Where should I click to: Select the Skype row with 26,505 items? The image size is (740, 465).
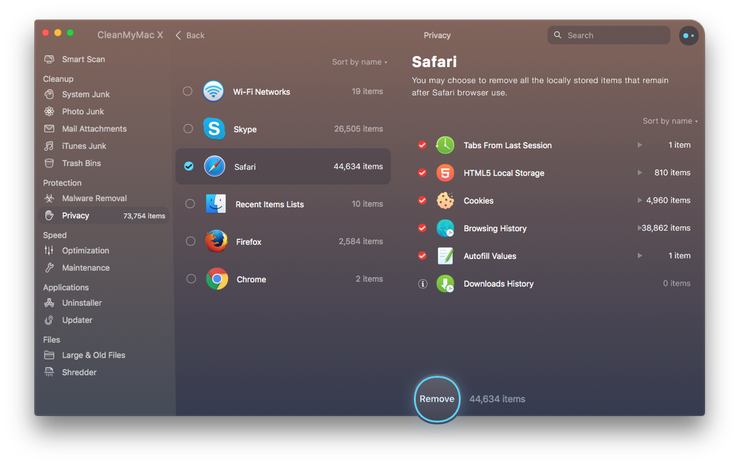point(283,128)
